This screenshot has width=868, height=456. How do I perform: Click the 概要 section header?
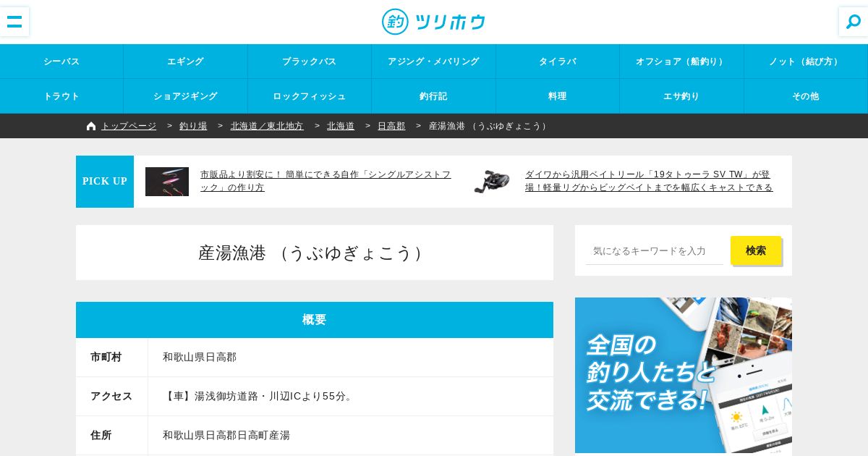click(x=315, y=320)
